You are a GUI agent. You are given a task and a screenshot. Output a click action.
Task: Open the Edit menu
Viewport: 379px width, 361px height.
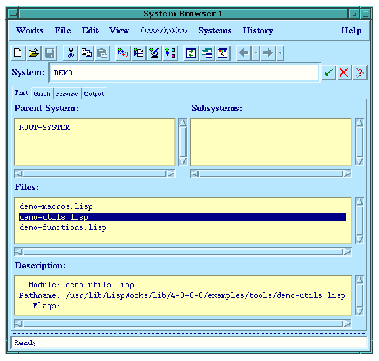coord(90,30)
